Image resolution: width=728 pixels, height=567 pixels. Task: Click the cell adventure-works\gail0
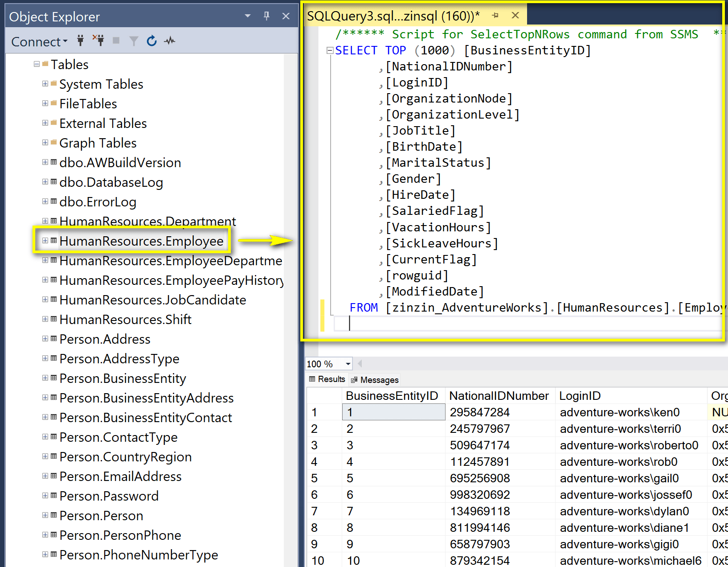point(631,478)
